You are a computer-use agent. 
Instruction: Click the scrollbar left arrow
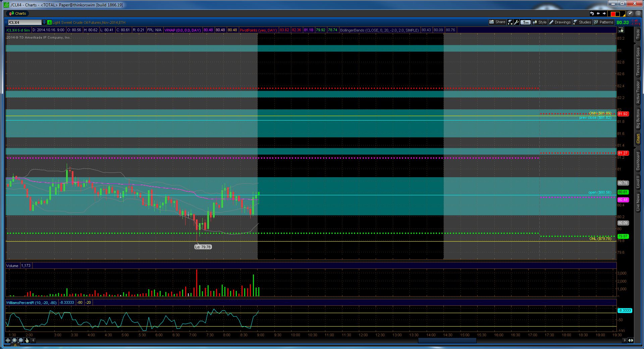(x=33, y=340)
